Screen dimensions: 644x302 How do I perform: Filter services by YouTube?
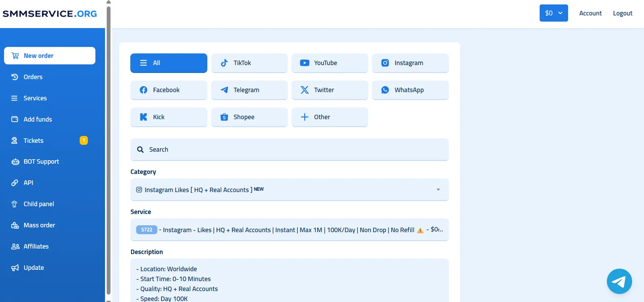[330, 63]
